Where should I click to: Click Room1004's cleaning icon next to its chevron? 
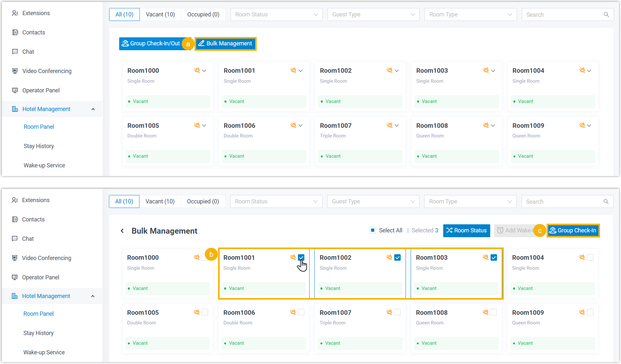click(x=582, y=70)
